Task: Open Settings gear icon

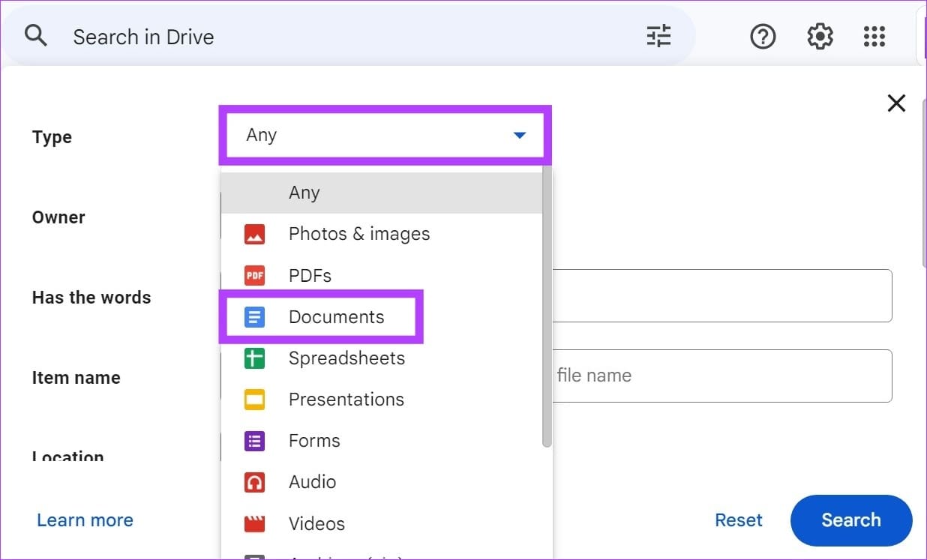Action: (820, 36)
